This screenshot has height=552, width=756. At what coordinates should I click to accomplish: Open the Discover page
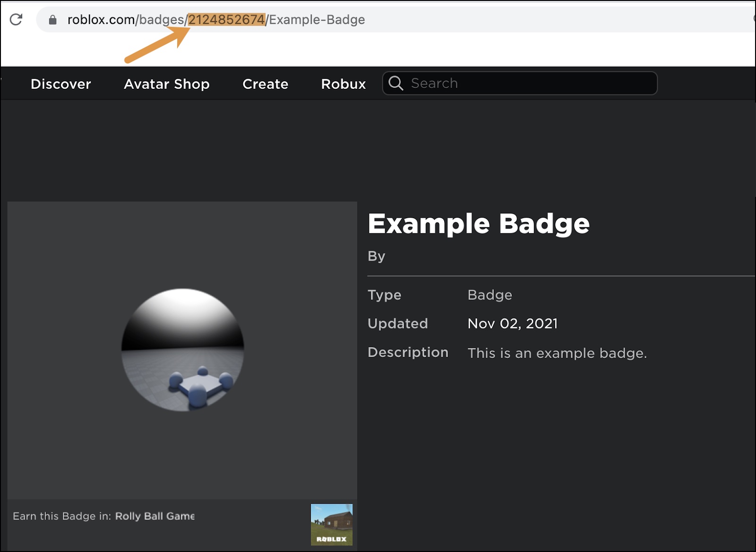pyautogui.click(x=60, y=84)
